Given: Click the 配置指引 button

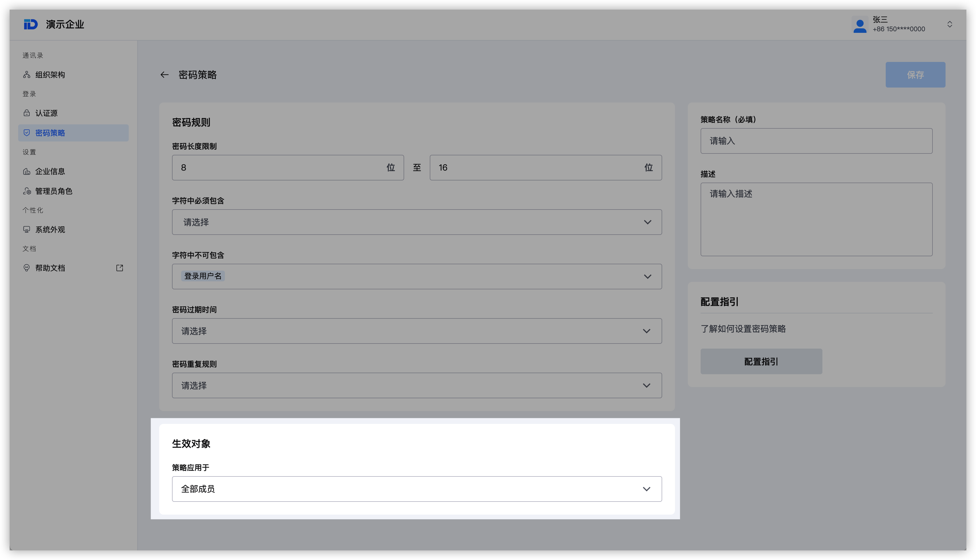Looking at the screenshot, I should point(761,361).
